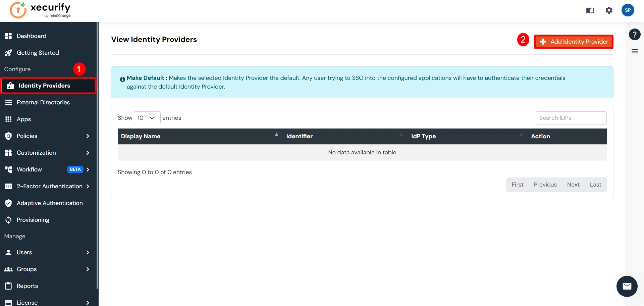Viewport: 644px width, 306px height.
Task: Click the Reports clipboard icon
Action: pos(8,286)
